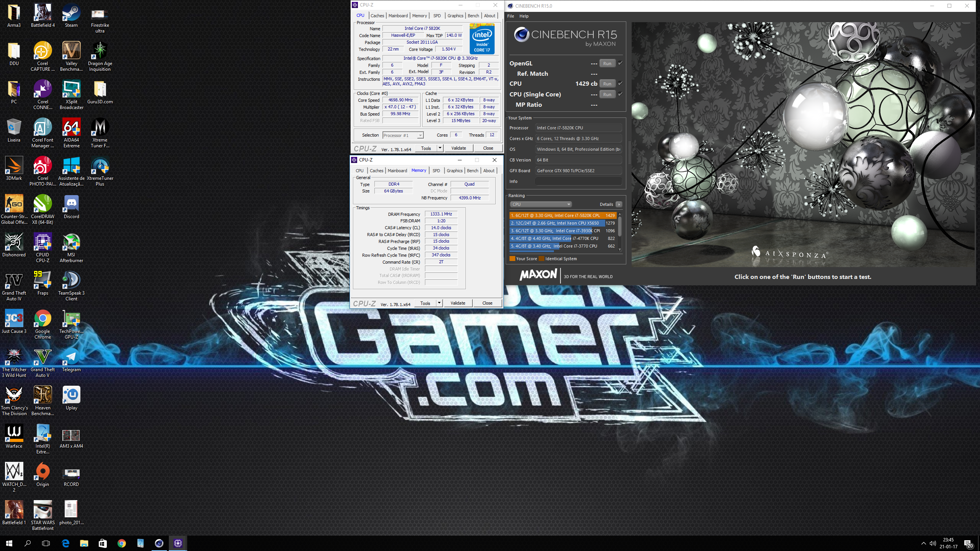Open the Warface desktop icon

pyautogui.click(x=14, y=436)
